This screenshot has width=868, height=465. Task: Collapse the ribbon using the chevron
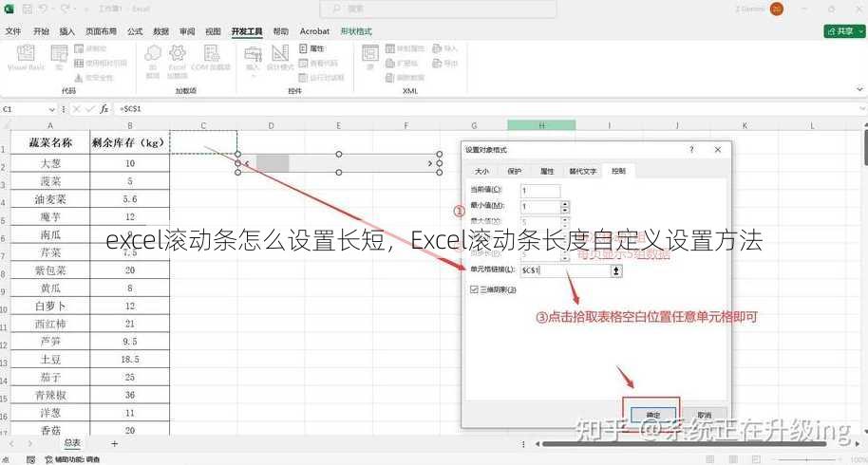pos(859,89)
